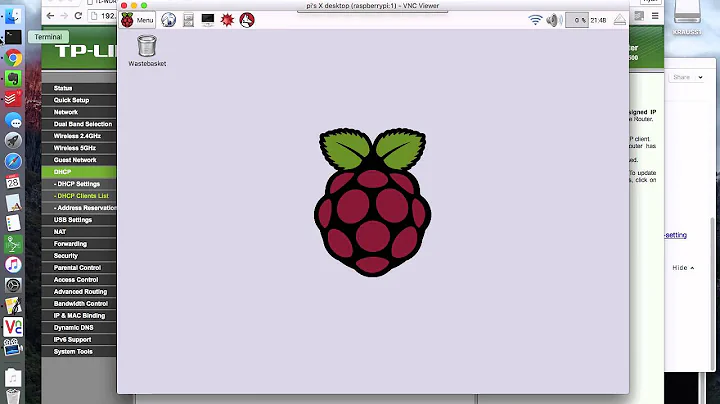Open the Pi WiFi network icon

click(x=535, y=20)
